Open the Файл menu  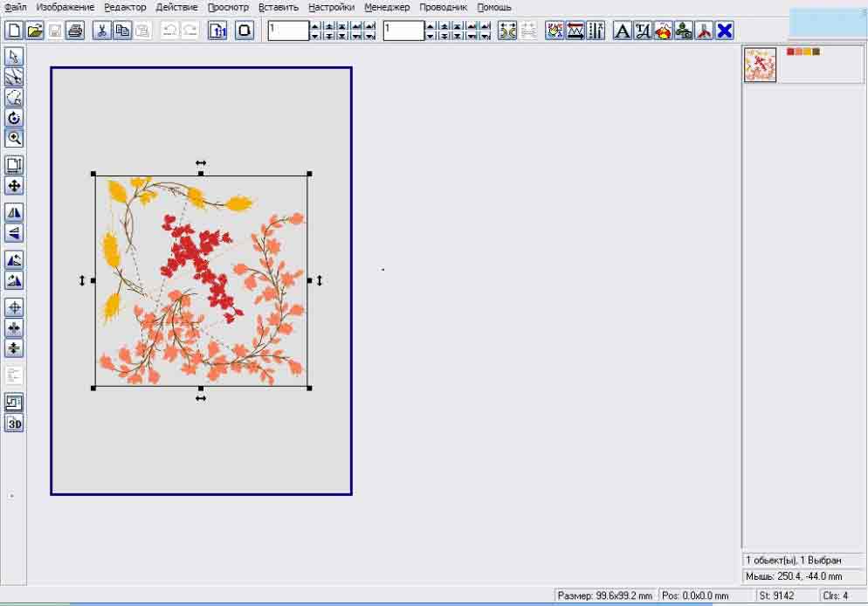click(x=15, y=7)
